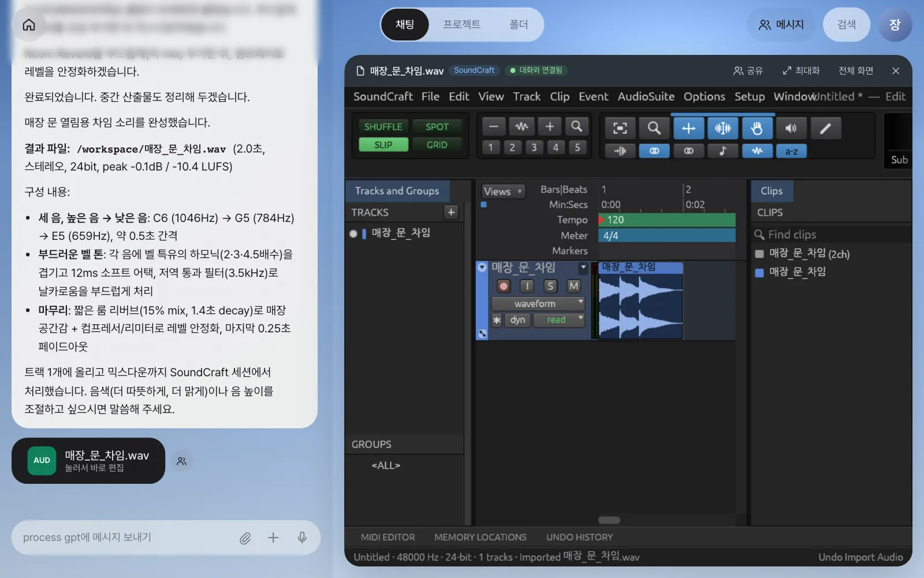Open the File menu
The width and height of the screenshot is (924, 578).
(430, 97)
